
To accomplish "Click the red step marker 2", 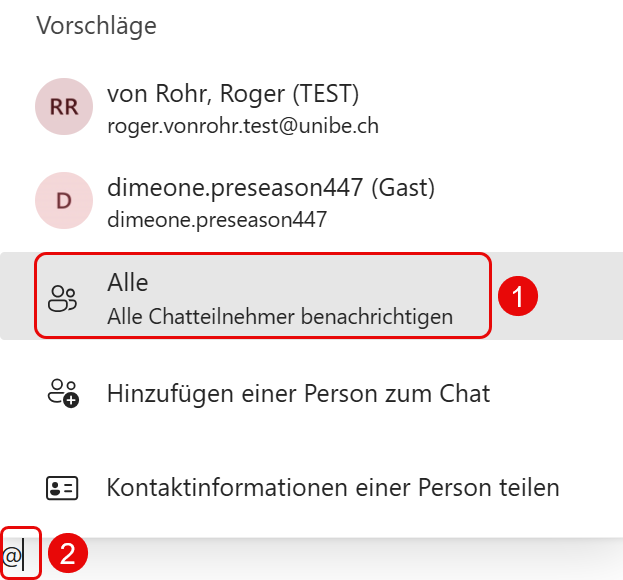I will (68, 553).
